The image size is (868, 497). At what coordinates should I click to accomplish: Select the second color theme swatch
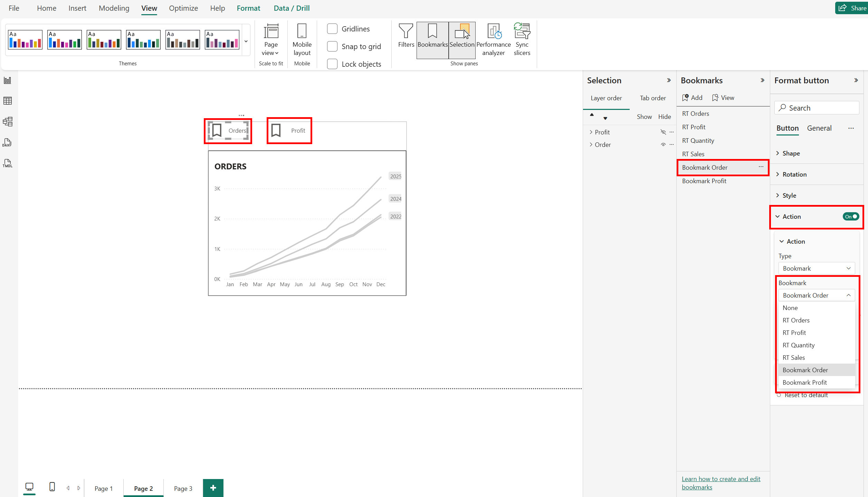pos(65,39)
